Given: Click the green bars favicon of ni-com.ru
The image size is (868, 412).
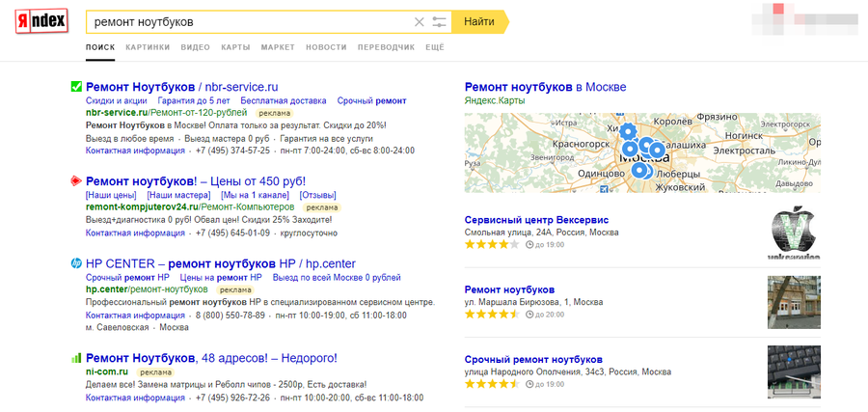Looking at the screenshot, I should [x=76, y=358].
